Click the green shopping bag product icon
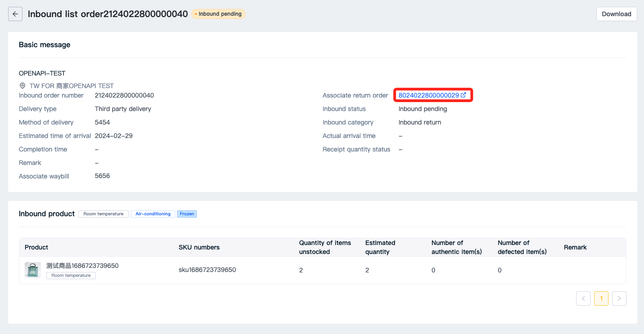This screenshot has width=644, height=334. coord(32,270)
